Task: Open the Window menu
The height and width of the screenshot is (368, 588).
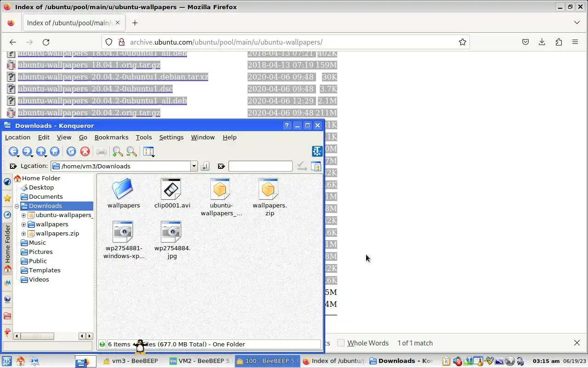Action: (x=203, y=137)
